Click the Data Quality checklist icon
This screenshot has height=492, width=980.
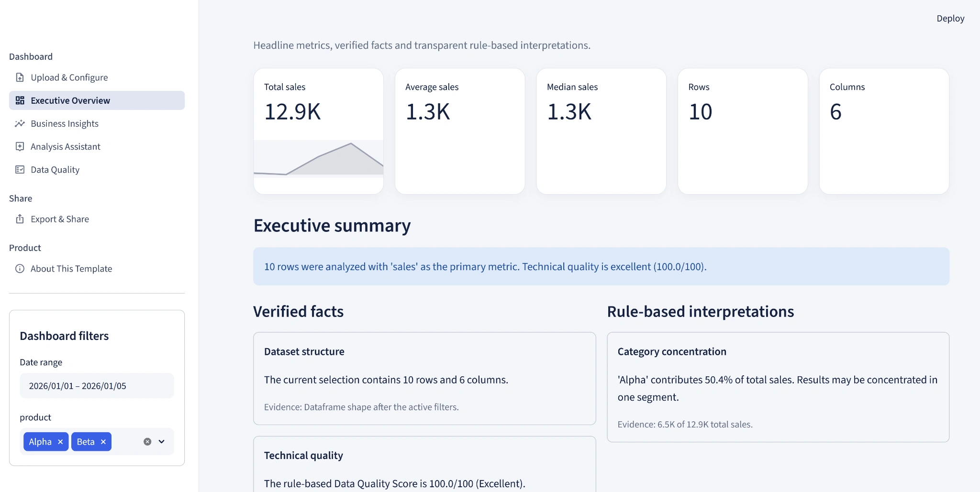coord(20,170)
